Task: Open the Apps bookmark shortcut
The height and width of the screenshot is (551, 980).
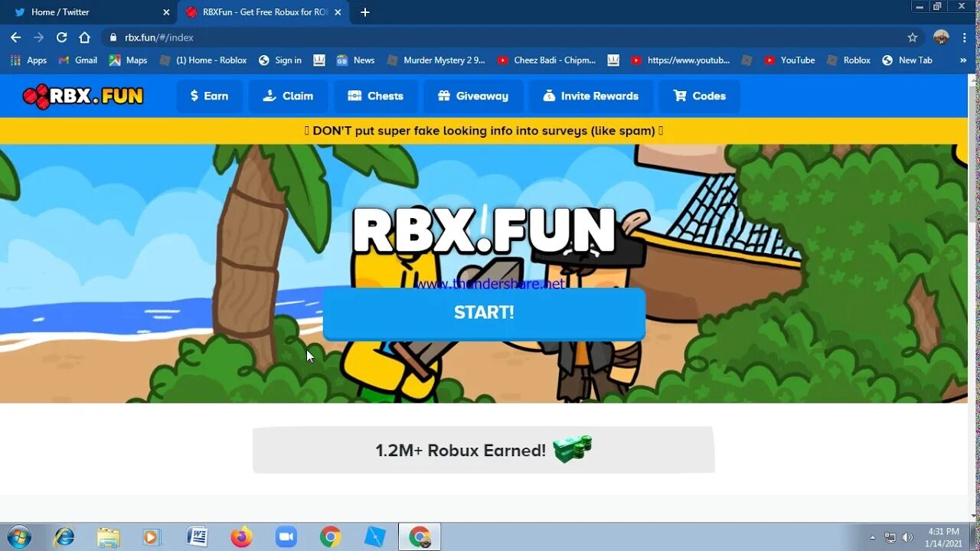Action: [28, 60]
